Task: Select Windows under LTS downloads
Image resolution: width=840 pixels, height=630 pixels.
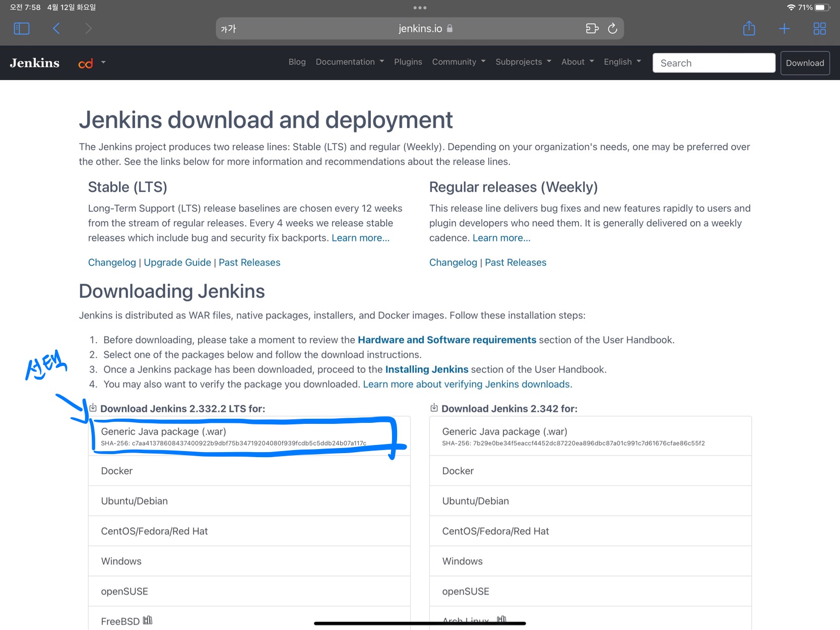Action: coord(249,561)
